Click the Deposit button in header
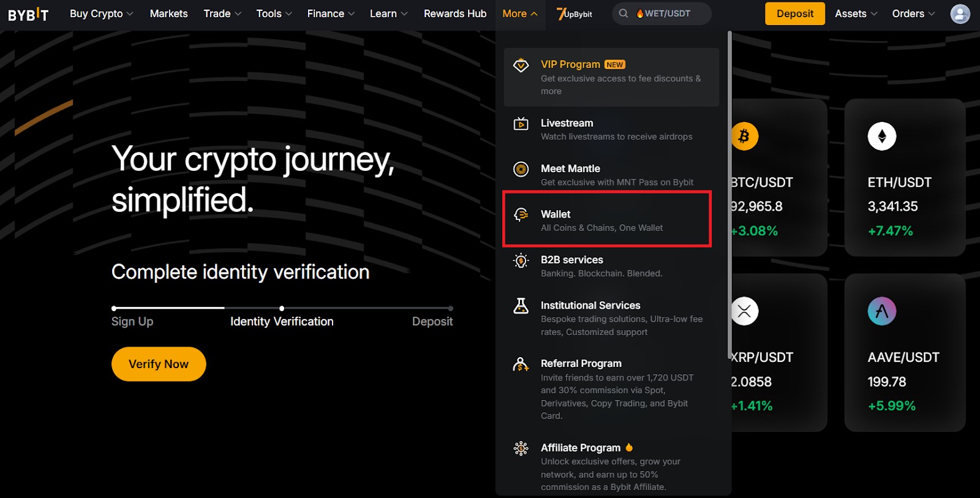The width and height of the screenshot is (980, 498). click(795, 13)
